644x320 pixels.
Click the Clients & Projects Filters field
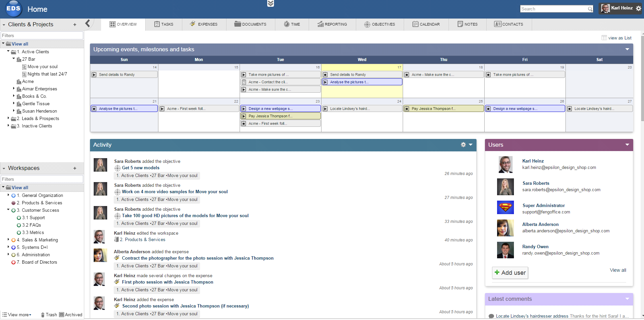(x=42, y=35)
